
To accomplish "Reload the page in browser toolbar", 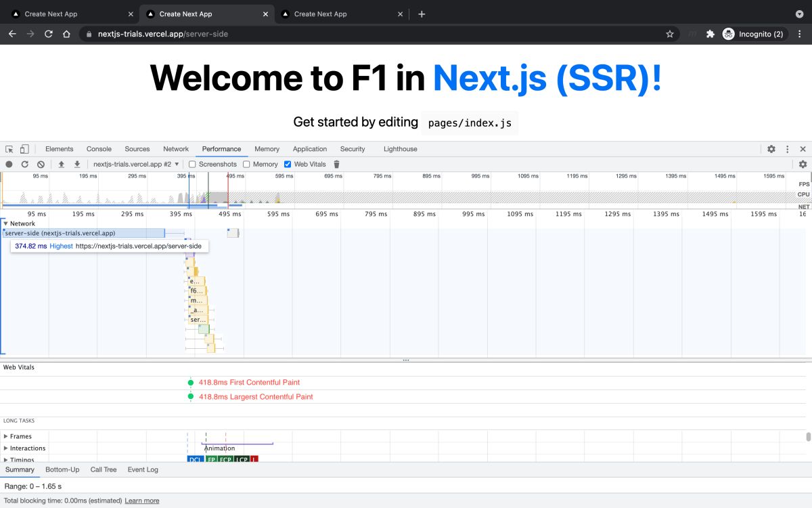I will 48,34.
